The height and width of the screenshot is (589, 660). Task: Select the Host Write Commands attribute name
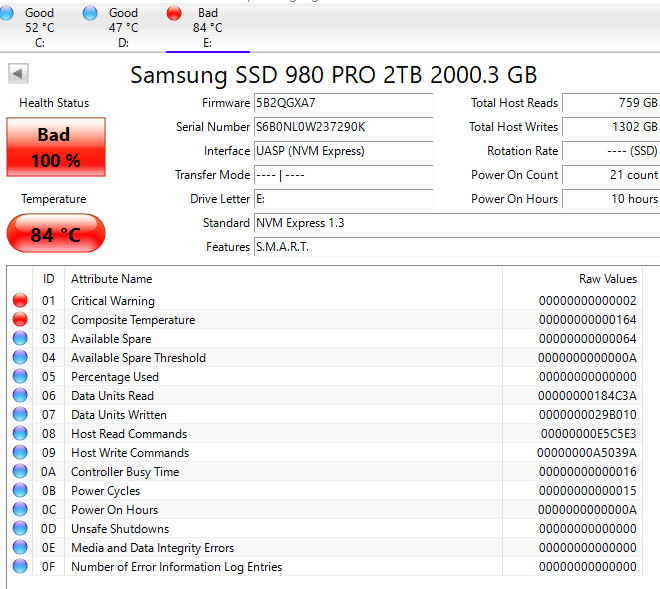[130, 453]
